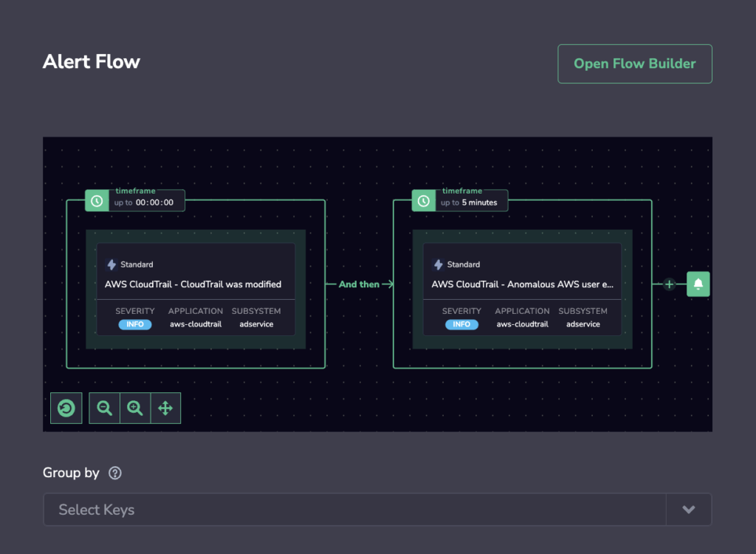Select the pan/move arrows tool

165,408
